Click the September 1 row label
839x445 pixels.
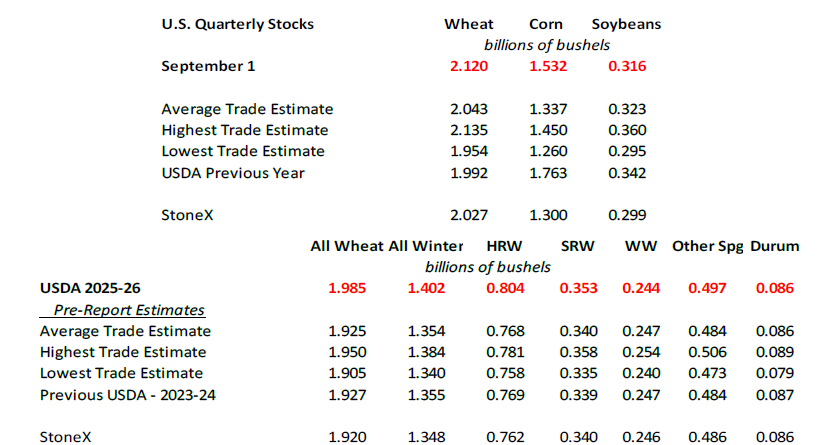pyautogui.click(x=208, y=66)
